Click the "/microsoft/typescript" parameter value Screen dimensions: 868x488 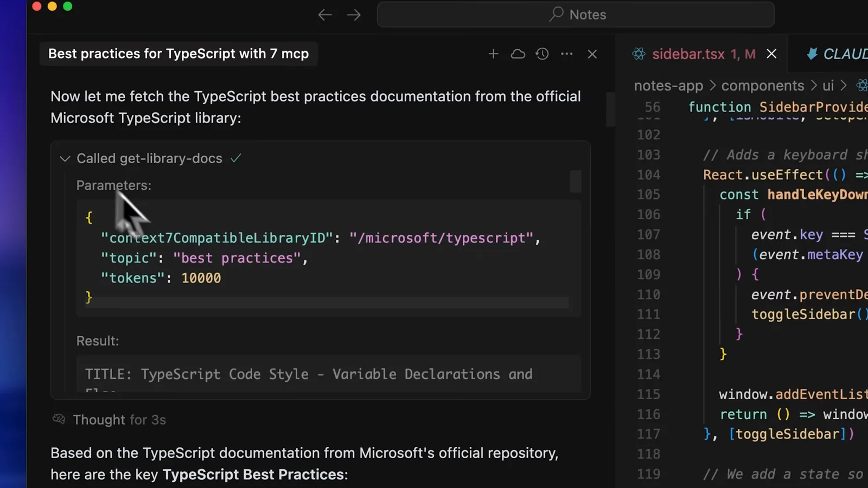click(x=441, y=238)
